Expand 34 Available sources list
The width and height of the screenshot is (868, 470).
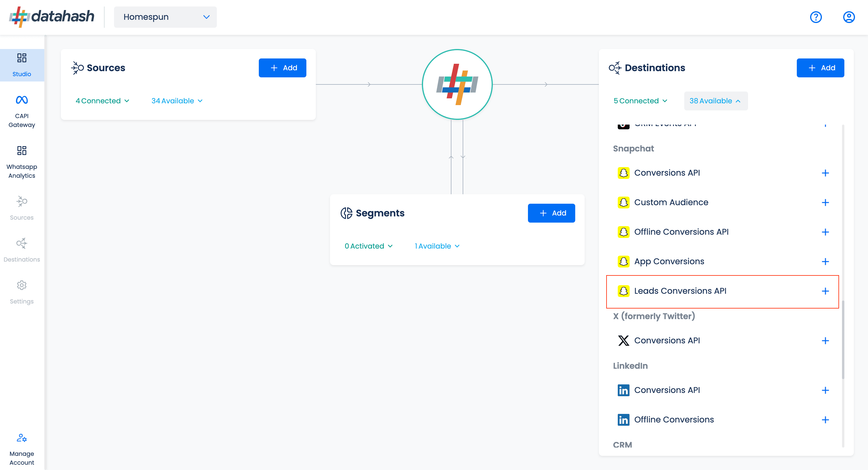[x=177, y=101]
